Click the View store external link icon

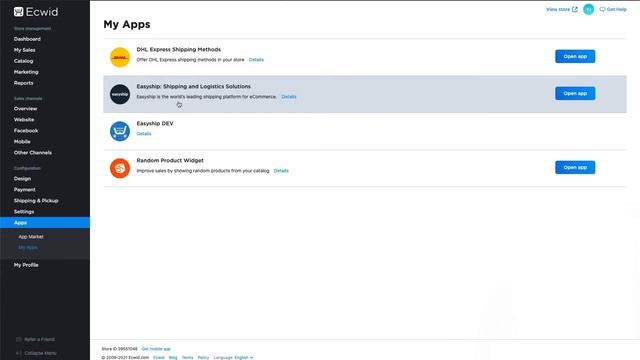[x=575, y=9]
